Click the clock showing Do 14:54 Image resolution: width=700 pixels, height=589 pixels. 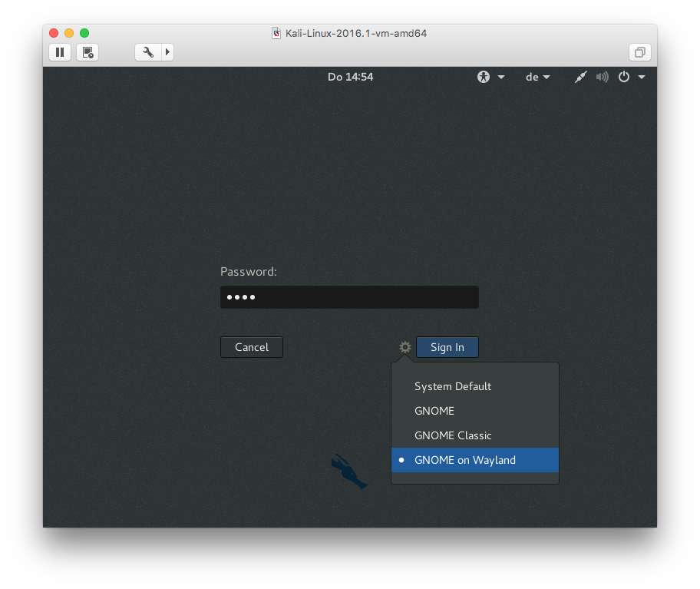[351, 77]
